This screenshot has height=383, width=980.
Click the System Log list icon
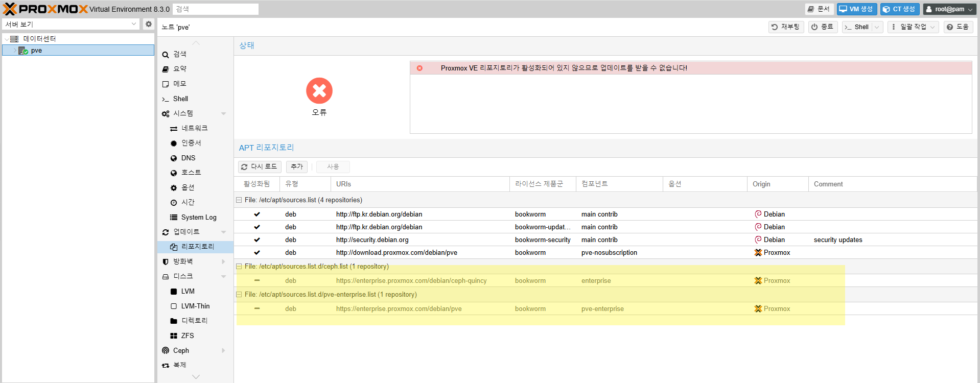pyautogui.click(x=174, y=218)
